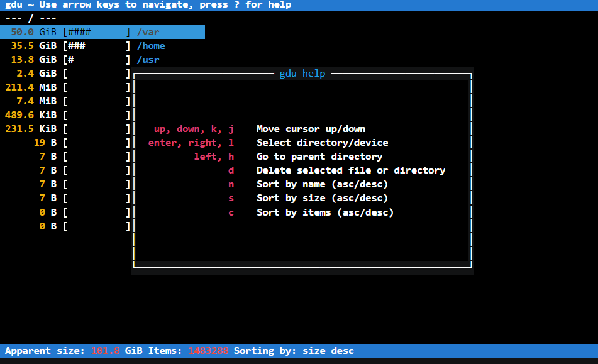
Task: Click 'Delete selected file or directory' entry
Action: 350,170
